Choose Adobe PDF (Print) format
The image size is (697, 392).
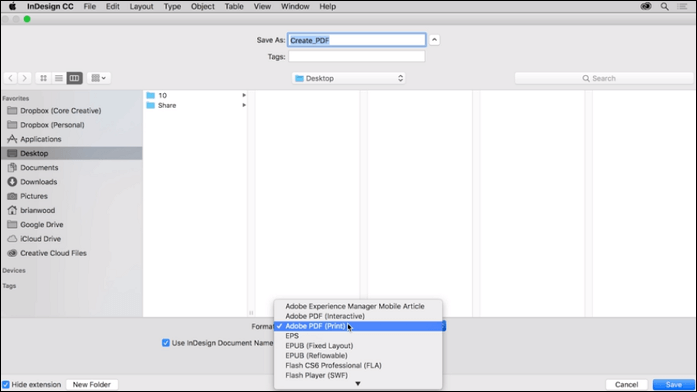tap(358, 326)
